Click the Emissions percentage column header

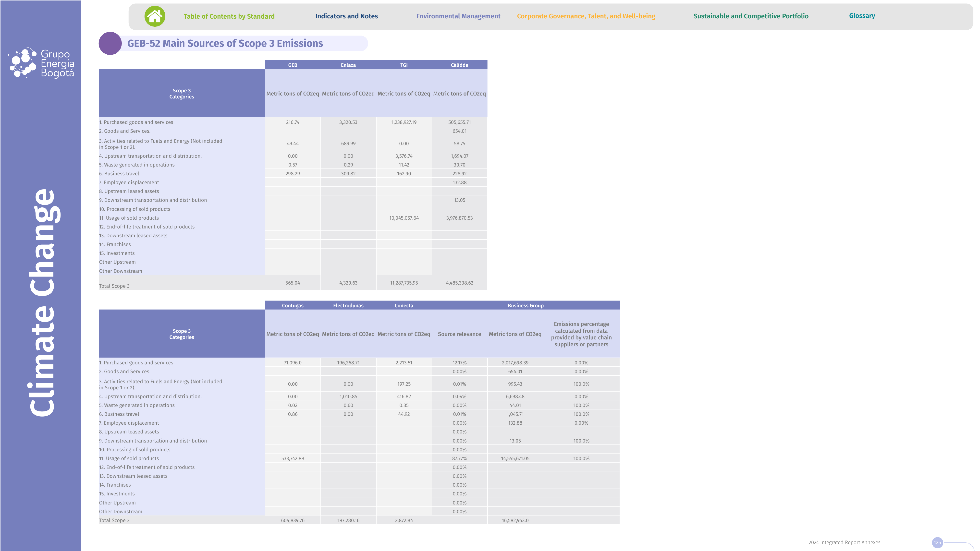coord(581,334)
